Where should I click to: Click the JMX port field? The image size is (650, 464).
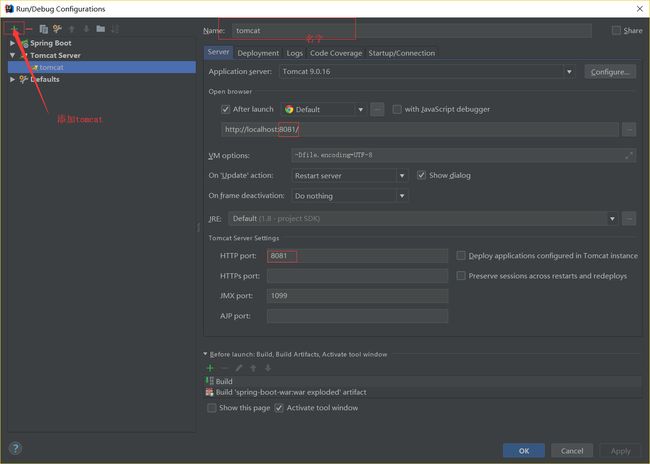[x=357, y=296]
